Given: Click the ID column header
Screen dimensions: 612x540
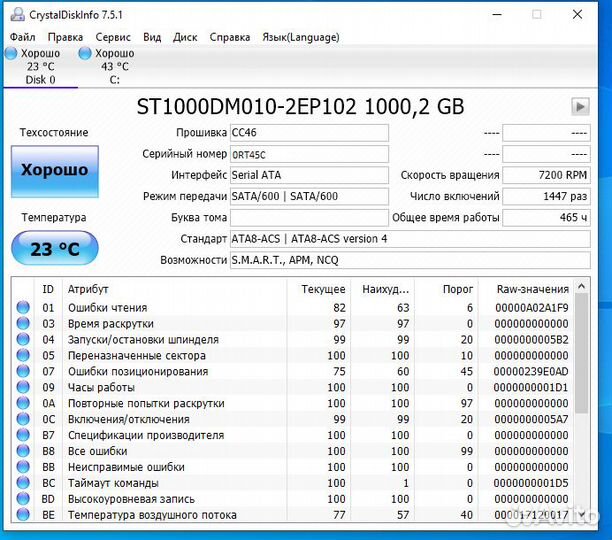Looking at the screenshot, I should [48, 289].
